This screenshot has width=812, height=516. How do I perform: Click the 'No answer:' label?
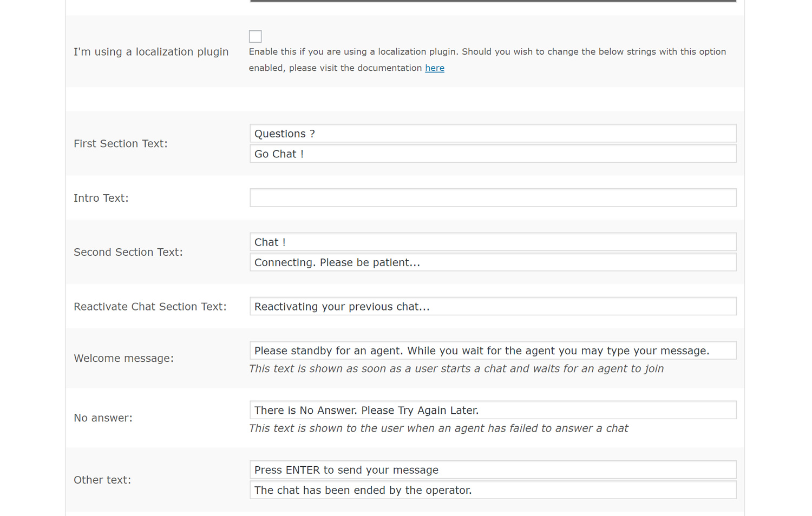point(103,418)
